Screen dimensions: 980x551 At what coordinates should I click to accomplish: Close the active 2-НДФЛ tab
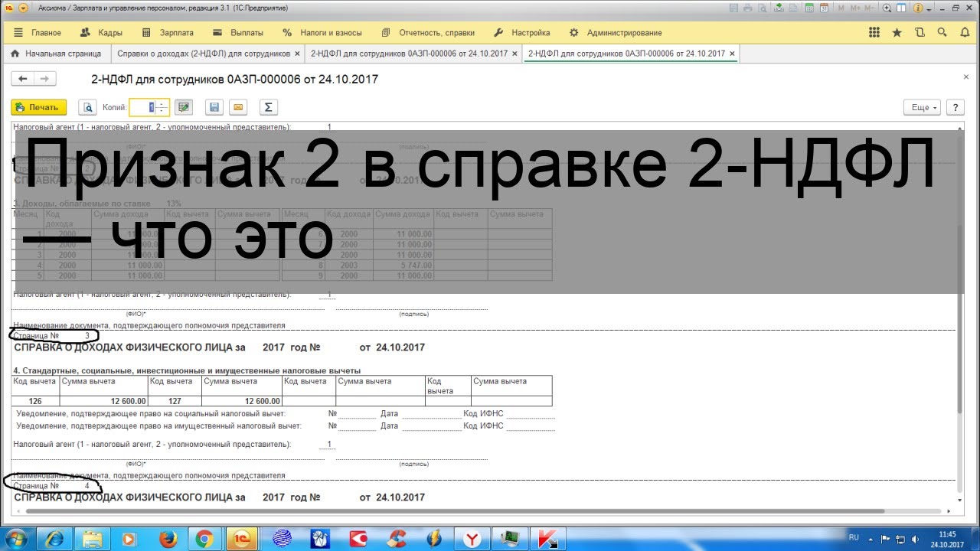[732, 54]
